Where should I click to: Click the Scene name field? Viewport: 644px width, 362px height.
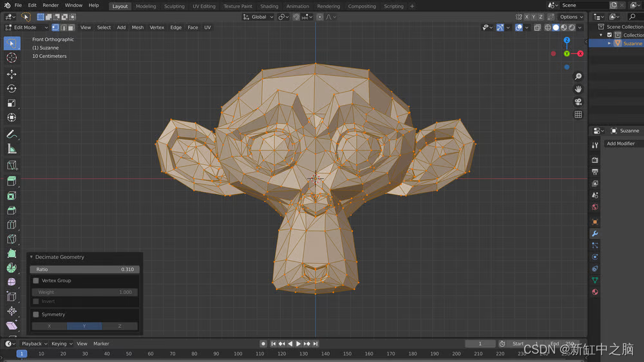point(583,5)
